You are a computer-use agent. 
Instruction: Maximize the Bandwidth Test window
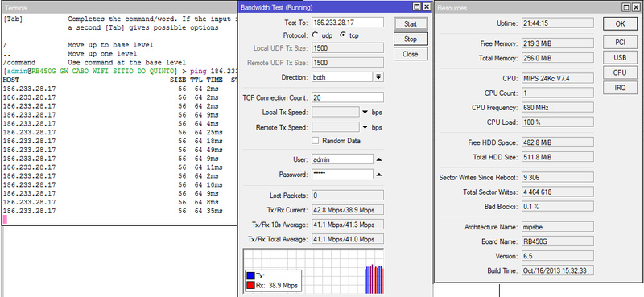click(x=417, y=7)
